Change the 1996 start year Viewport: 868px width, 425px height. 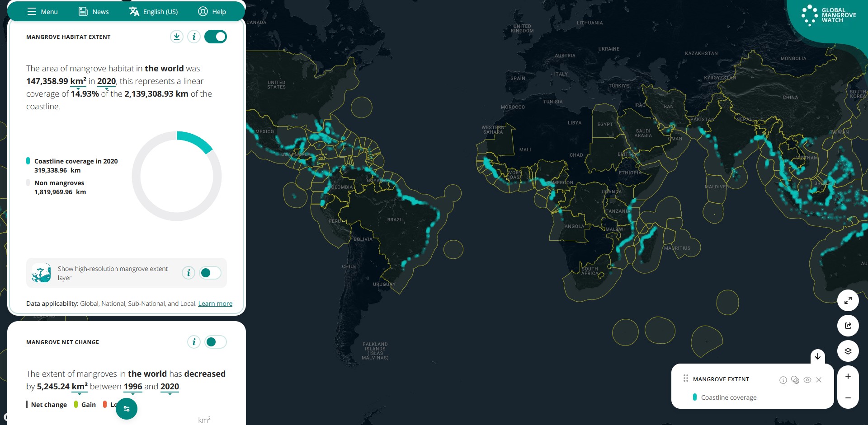click(132, 387)
